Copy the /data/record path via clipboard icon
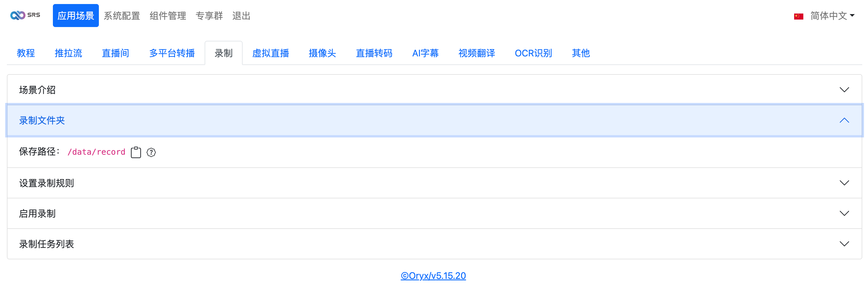 point(136,152)
